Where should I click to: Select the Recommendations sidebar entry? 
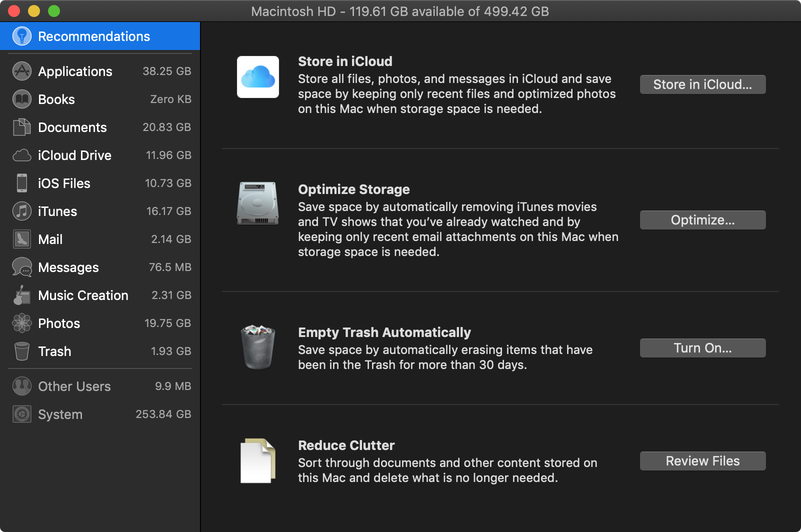100,36
